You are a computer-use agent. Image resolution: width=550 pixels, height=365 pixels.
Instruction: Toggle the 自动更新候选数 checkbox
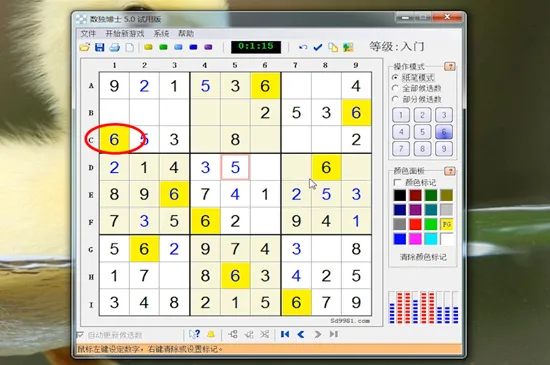pyautogui.click(x=80, y=335)
